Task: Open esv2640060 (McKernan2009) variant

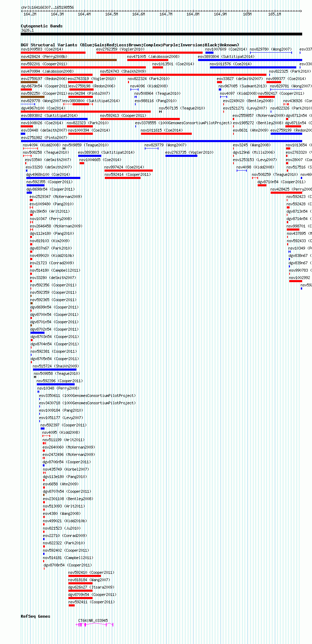Action: click(69, 447)
